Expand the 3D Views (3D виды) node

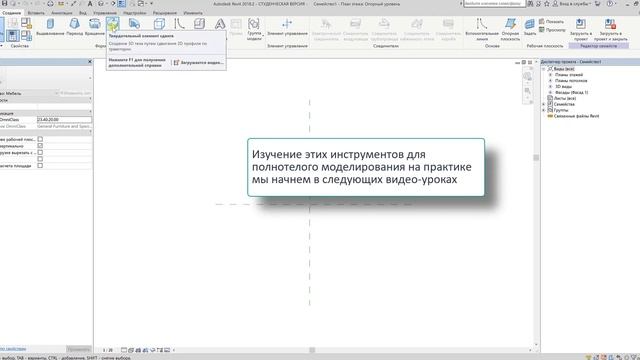click(x=550, y=87)
